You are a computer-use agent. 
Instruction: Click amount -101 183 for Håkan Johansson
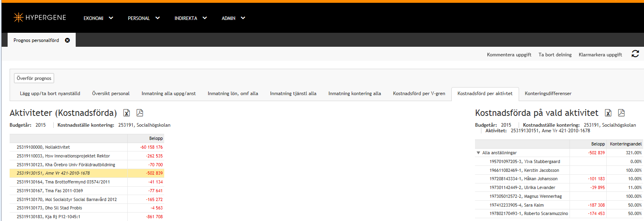pyautogui.click(x=596, y=179)
